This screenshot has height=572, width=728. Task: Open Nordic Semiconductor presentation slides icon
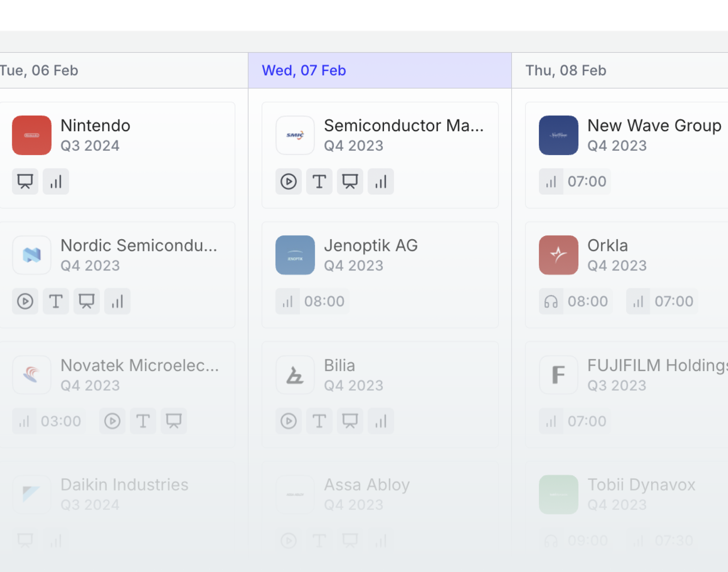[x=87, y=301]
